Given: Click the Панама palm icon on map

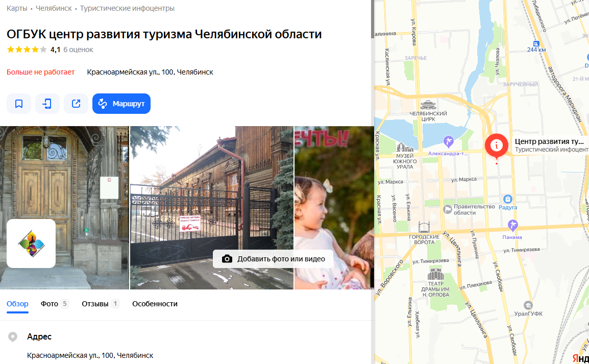Looking at the screenshot, I should (513, 225).
